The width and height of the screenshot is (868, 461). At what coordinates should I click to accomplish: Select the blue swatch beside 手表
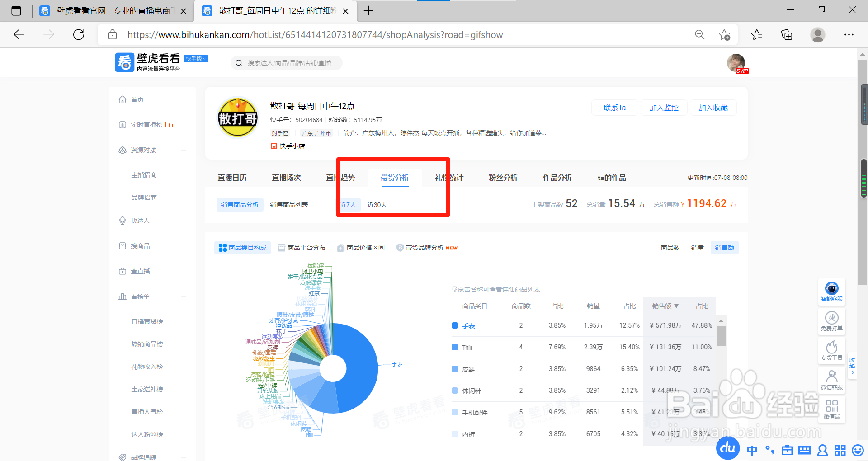click(x=455, y=325)
